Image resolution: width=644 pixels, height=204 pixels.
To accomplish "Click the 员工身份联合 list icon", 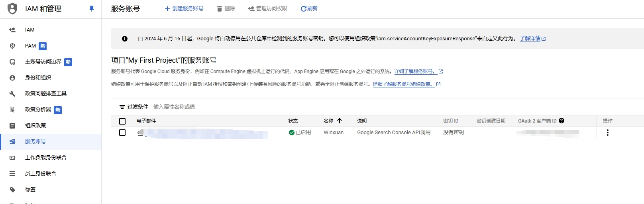I will point(12,174).
